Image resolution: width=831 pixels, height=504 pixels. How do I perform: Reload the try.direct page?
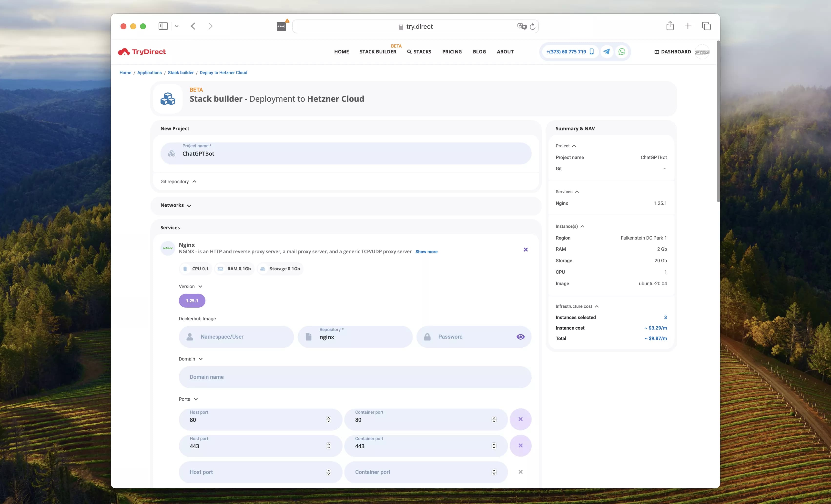tap(533, 27)
